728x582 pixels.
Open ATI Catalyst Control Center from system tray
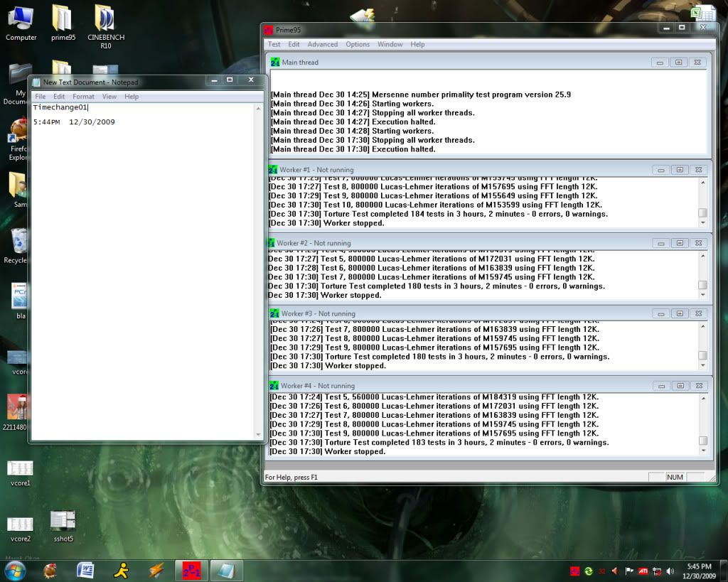(642, 571)
